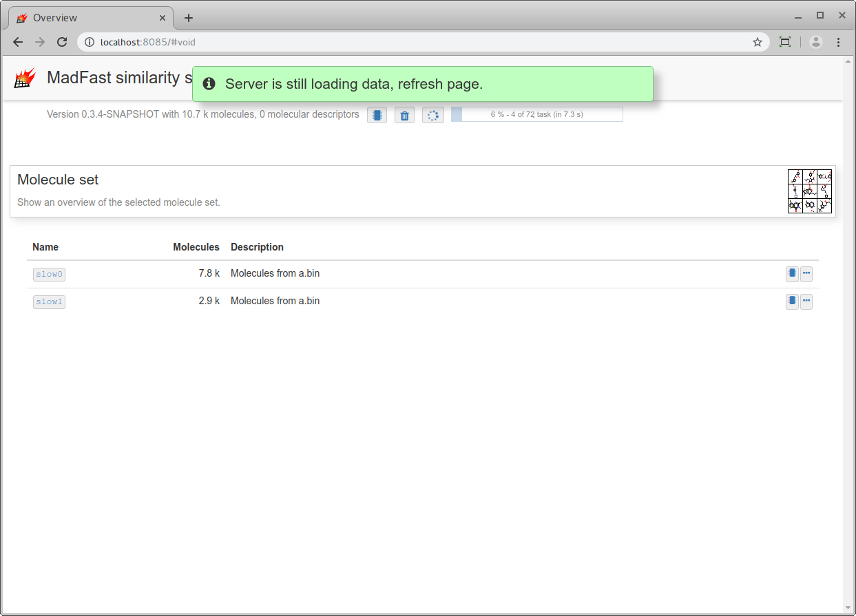The height and width of the screenshot is (616, 856).
Task: Click the chip icon on the slow1 row
Action: tap(791, 301)
